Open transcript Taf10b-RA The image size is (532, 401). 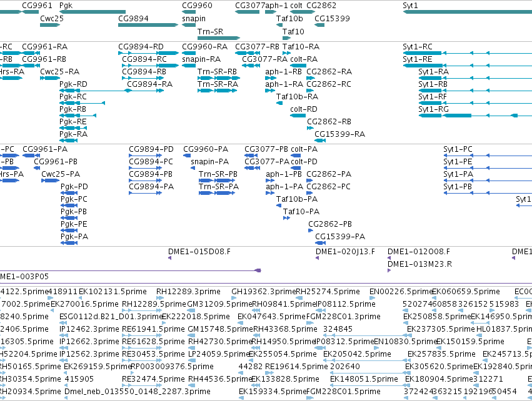297,97
